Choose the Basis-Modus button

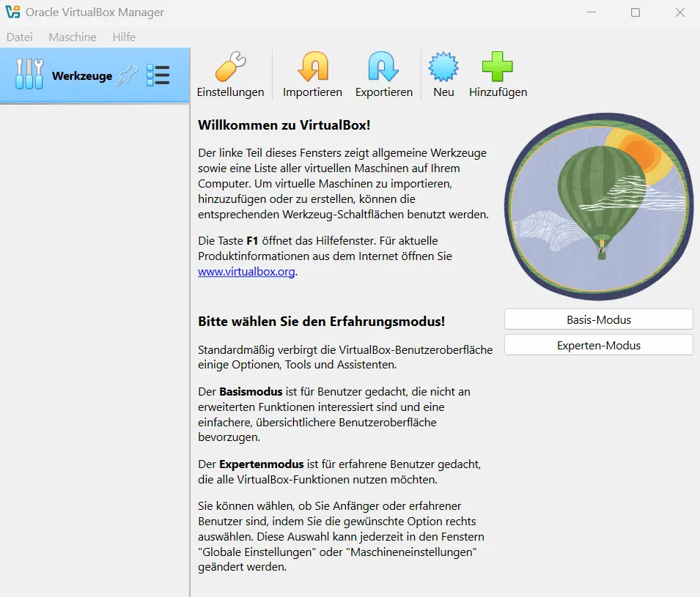click(599, 319)
